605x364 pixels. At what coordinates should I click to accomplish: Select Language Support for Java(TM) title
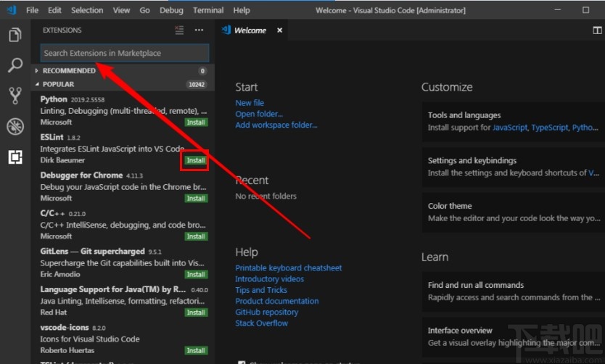click(113, 289)
